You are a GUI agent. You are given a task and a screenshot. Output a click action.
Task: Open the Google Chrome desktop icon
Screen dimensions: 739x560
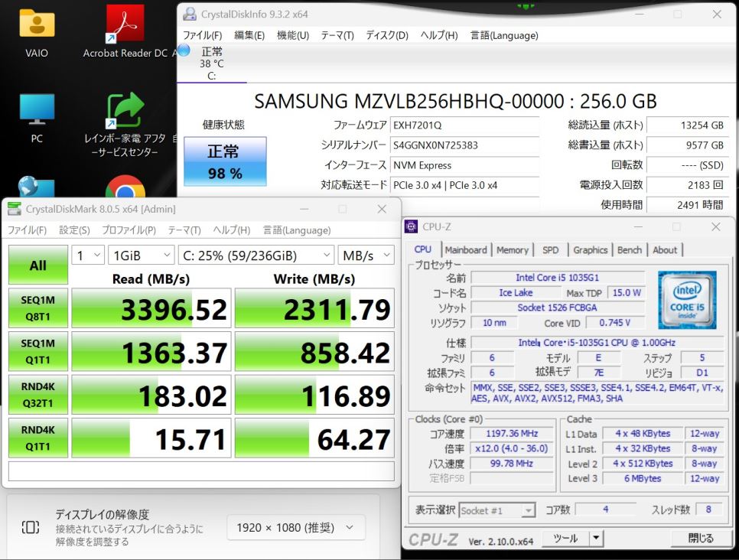125,187
